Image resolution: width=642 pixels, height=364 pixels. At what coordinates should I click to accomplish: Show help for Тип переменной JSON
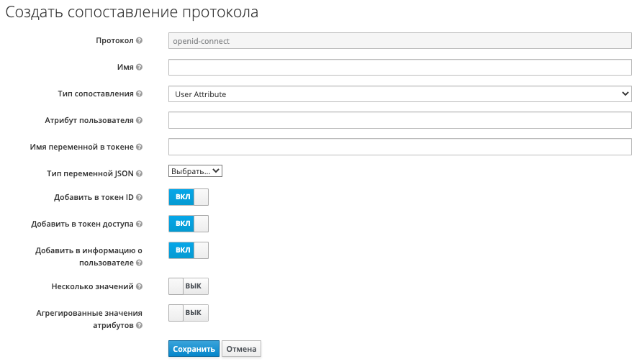coord(139,173)
